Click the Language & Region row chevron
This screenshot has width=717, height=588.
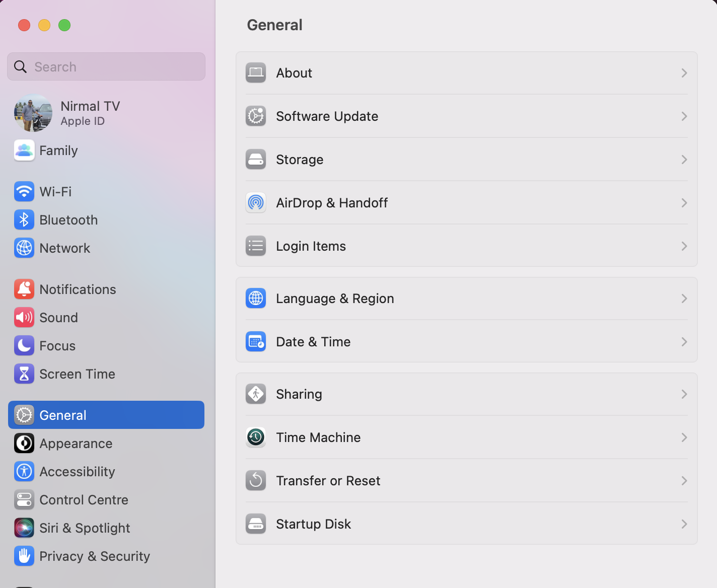click(x=684, y=299)
